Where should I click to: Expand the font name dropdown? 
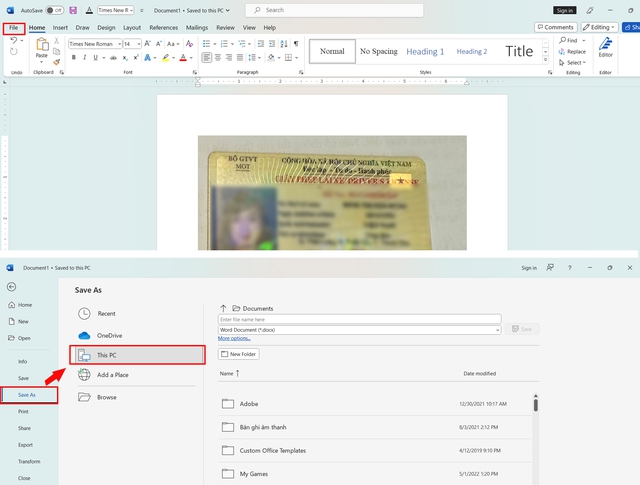point(119,44)
